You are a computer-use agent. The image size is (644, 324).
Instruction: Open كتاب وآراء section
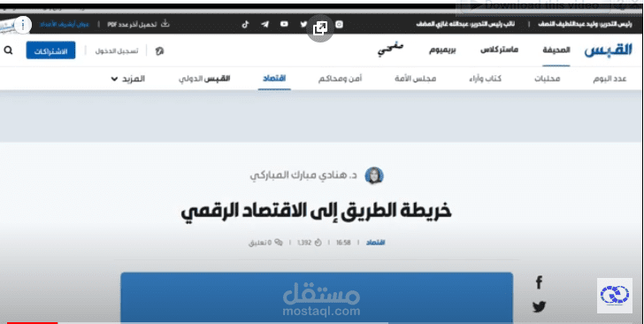pos(485,79)
